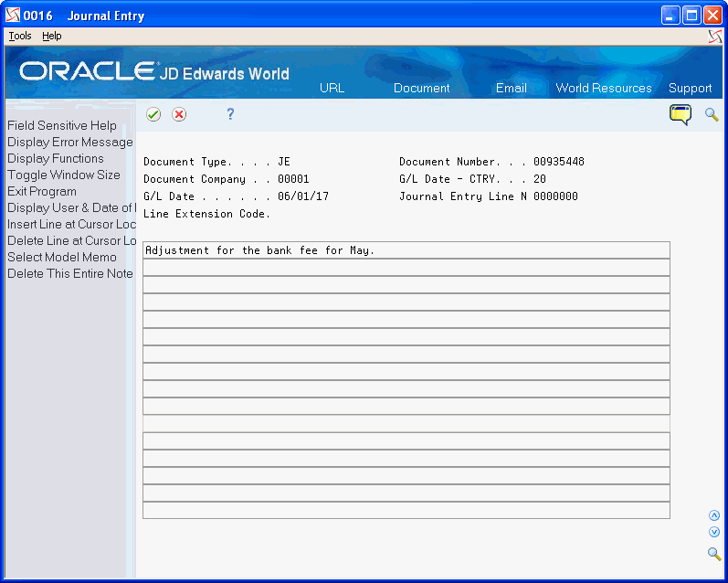Select the Select Model Memo option
Viewport: 728px width, 583px height.
click(x=62, y=257)
